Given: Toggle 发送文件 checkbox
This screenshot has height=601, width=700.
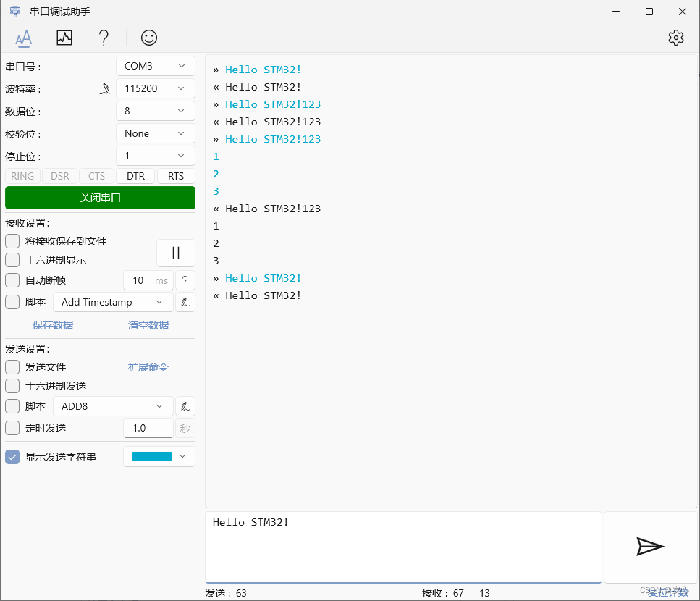Looking at the screenshot, I should (12, 367).
